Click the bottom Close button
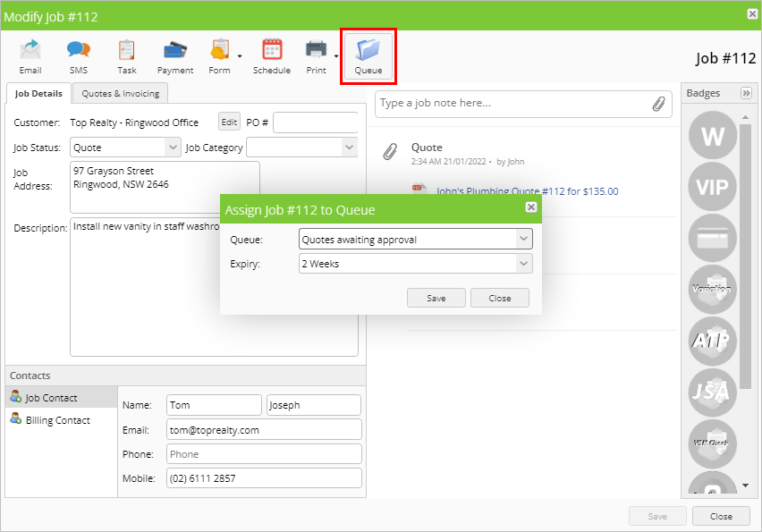Image resolution: width=762 pixels, height=532 pixels. 721,516
